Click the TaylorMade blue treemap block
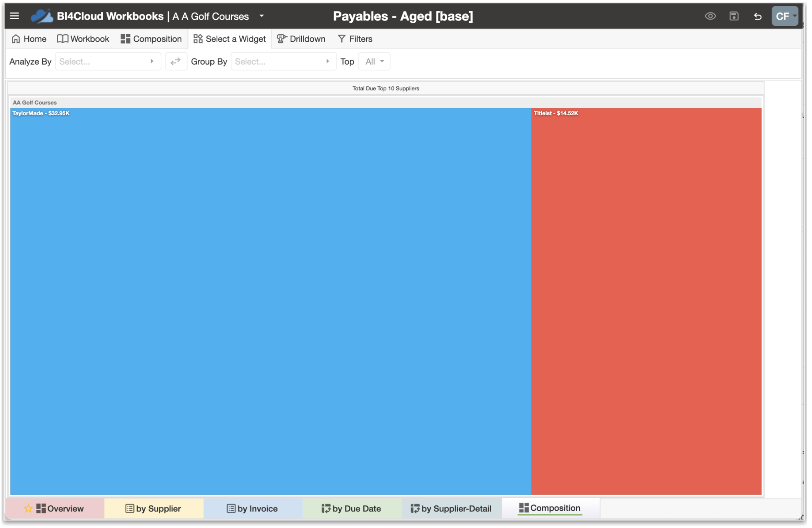812x528 pixels. point(270,301)
